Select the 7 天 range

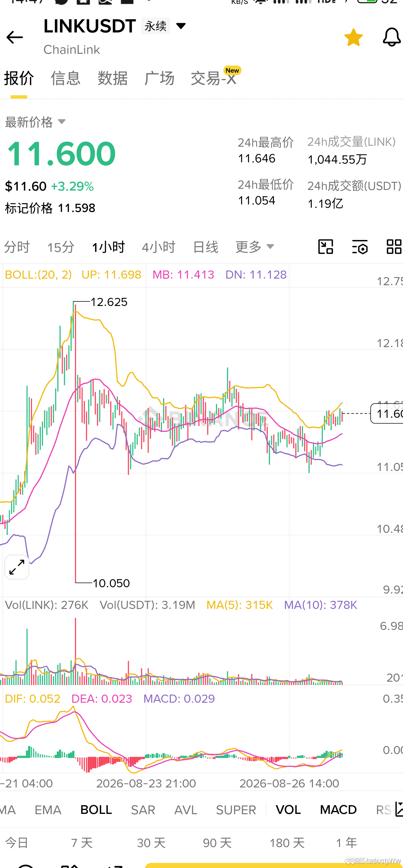coord(82,843)
